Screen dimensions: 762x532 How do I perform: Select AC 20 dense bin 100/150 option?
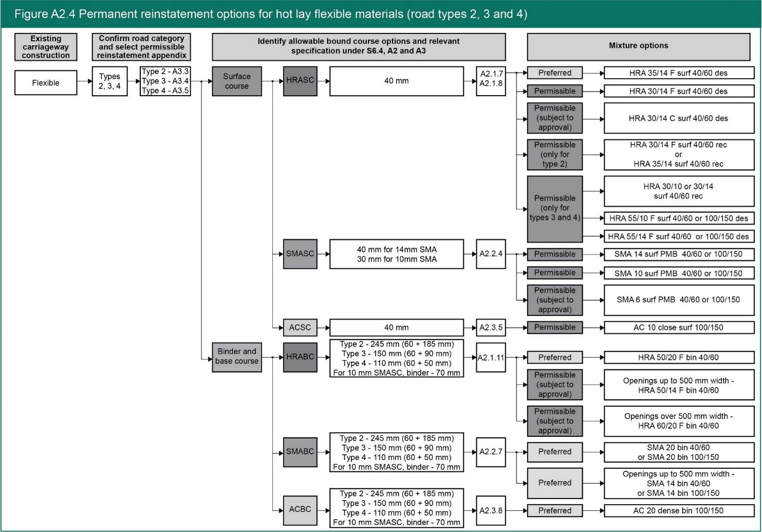click(678, 510)
